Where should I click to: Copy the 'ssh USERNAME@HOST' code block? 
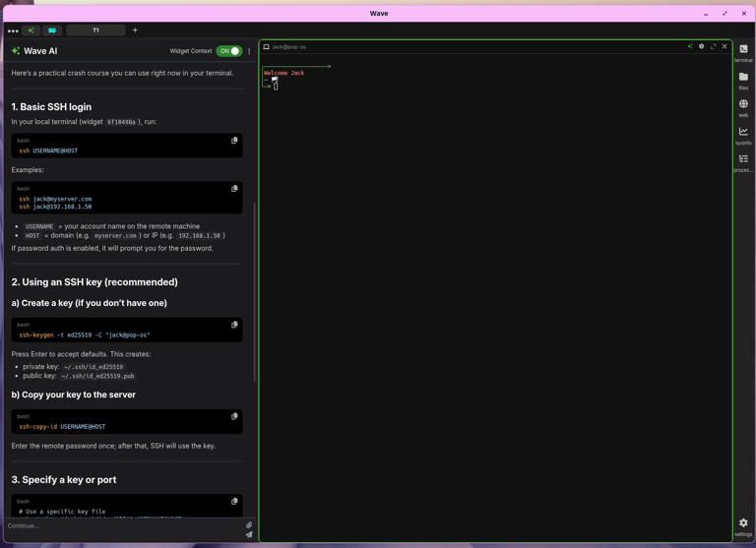[234, 141]
